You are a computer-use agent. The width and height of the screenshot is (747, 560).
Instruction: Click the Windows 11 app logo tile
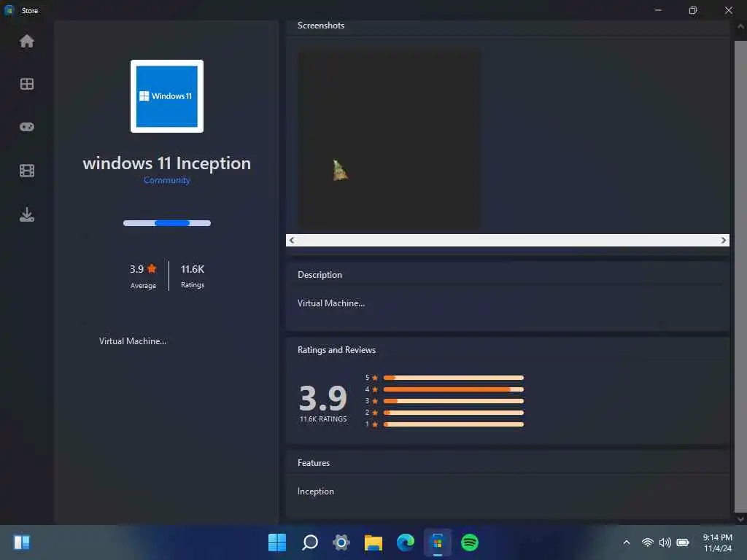click(167, 96)
